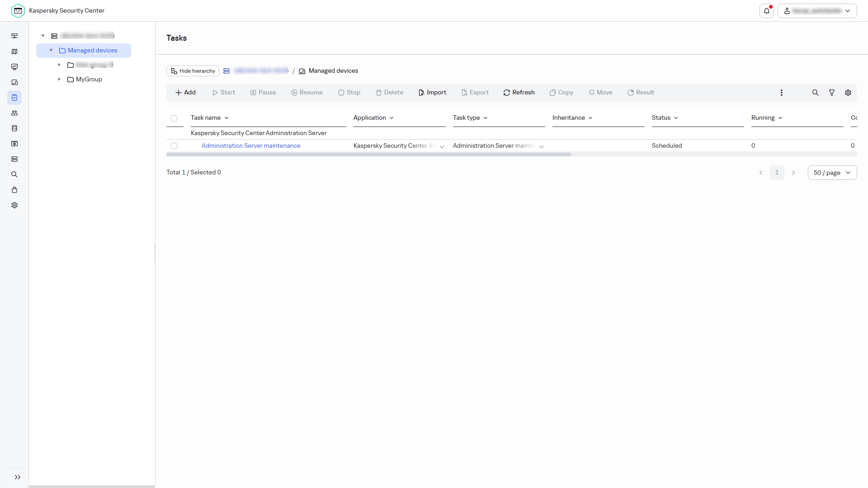Click the Kaspersky Security Center logo
Screen dimensions: 868x488
click(x=18, y=11)
